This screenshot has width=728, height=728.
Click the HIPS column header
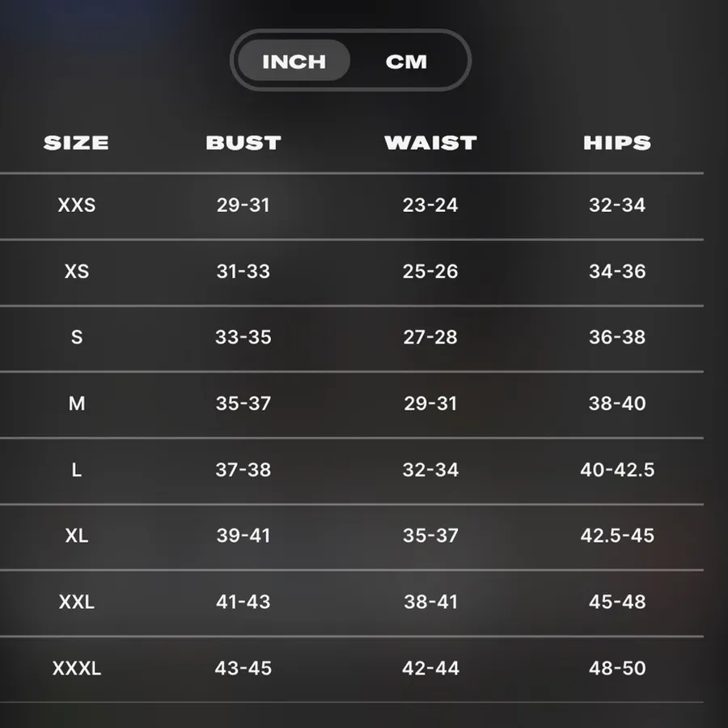coord(617,142)
